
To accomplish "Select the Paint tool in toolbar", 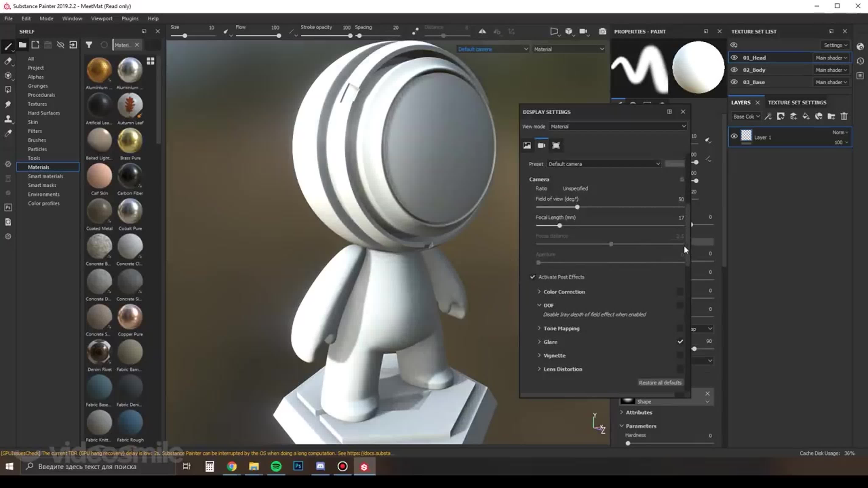I will [8, 46].
